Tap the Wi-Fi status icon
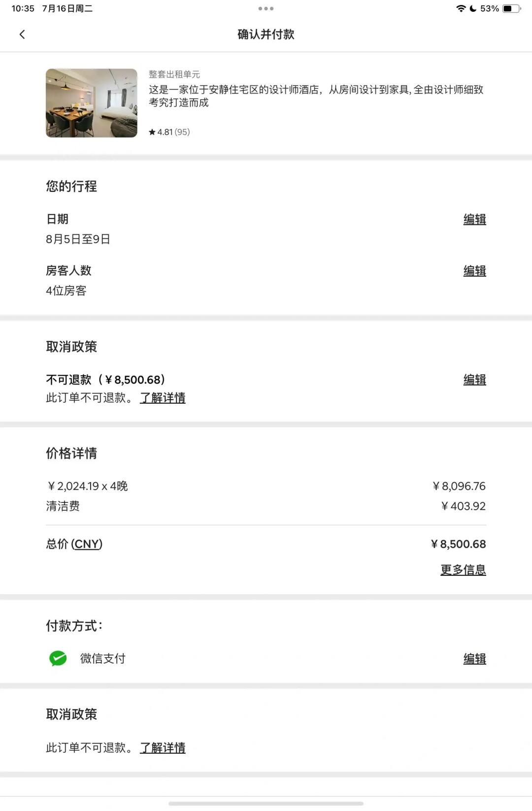 (x=461, y=8)
